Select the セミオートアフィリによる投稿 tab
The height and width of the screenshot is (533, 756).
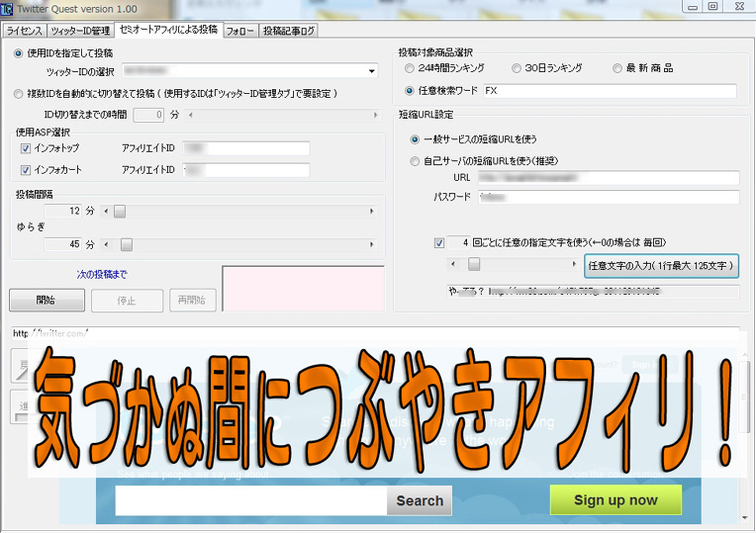click(x=168, y=30)
